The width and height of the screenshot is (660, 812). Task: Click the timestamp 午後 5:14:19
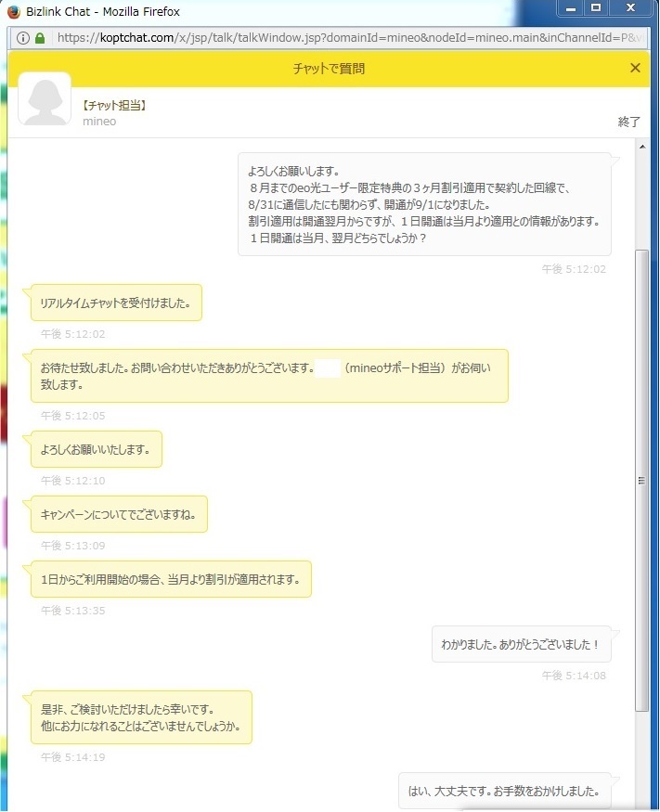73,757
